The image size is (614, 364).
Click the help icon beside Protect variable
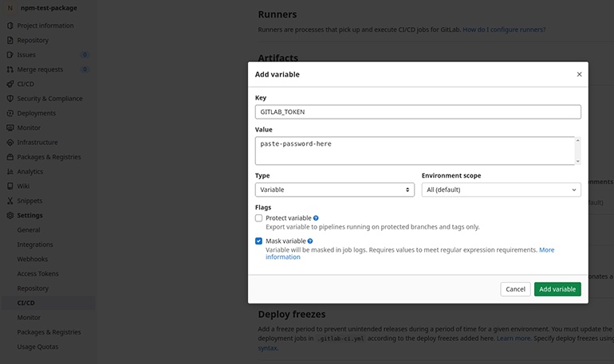316,218
